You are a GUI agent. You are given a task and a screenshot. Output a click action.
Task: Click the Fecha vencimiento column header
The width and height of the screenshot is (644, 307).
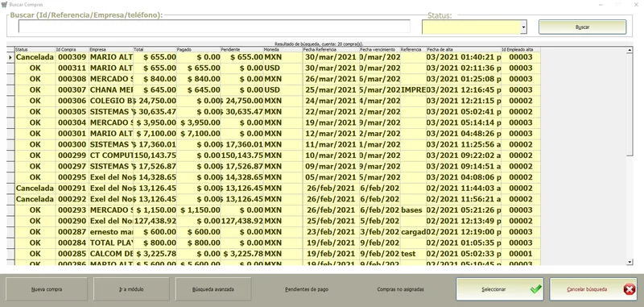point(380,49)
